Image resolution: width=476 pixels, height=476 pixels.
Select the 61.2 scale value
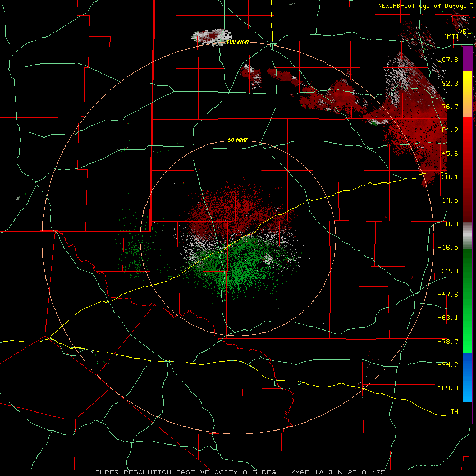click(450, 130)
